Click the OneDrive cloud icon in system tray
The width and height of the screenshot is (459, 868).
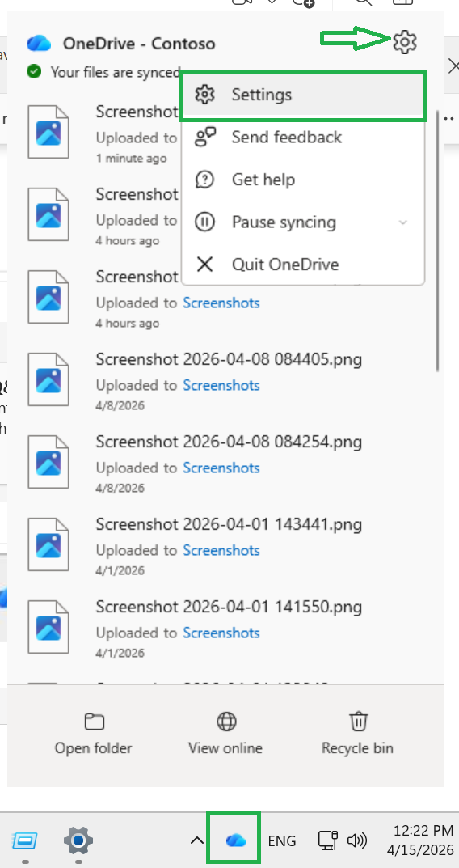pos(236,840)
